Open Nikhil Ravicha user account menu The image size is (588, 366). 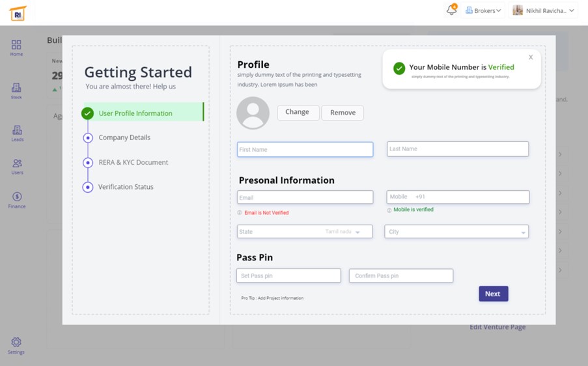[543, 10]
